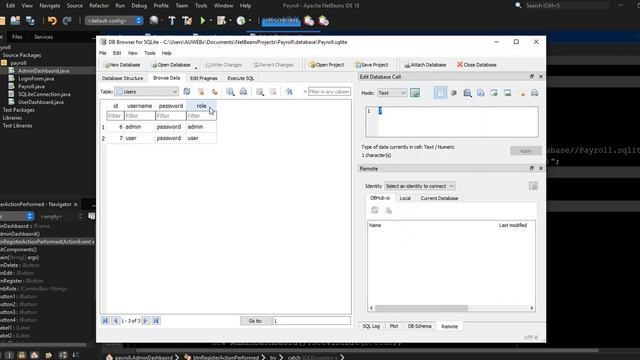640x360 pixels.
Task: Click the role column header
Action: pos(201,106)
